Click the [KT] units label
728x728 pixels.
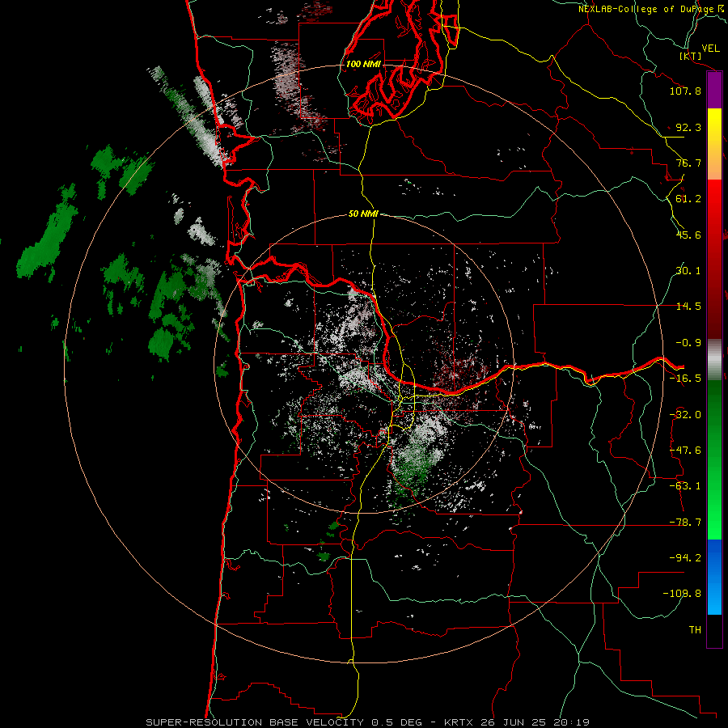tap(690, 56)
